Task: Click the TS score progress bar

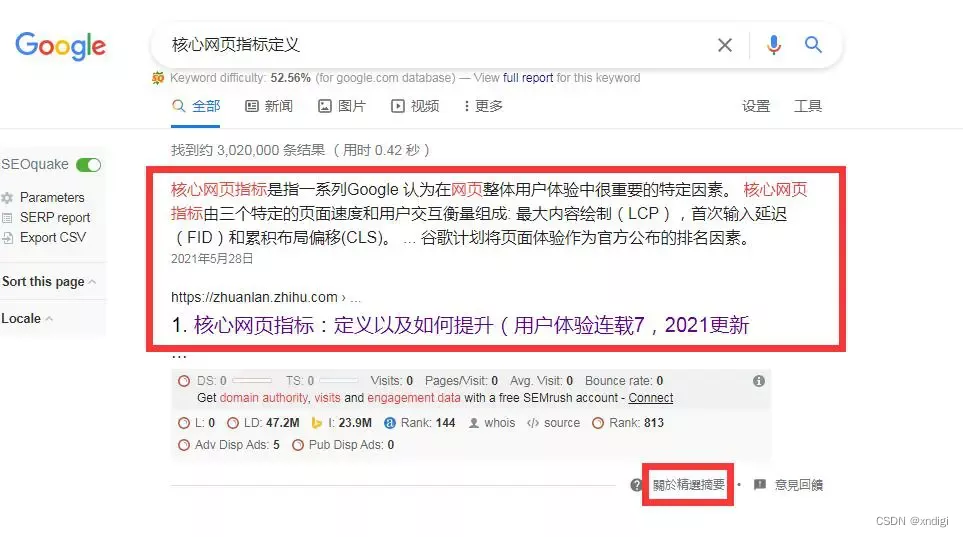Action: [338, 381]
